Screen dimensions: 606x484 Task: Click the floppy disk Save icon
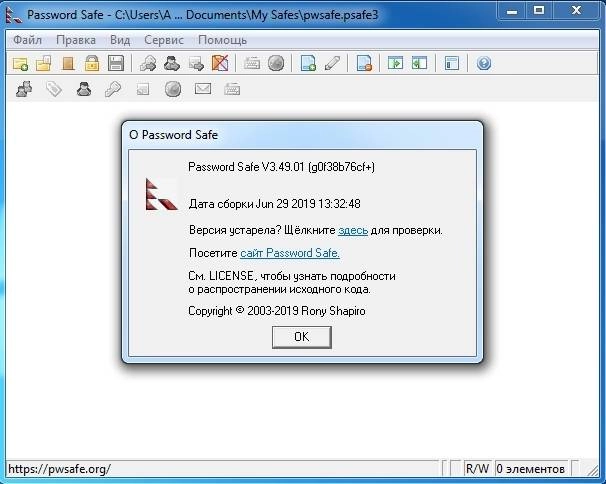[x=116, y=63]
